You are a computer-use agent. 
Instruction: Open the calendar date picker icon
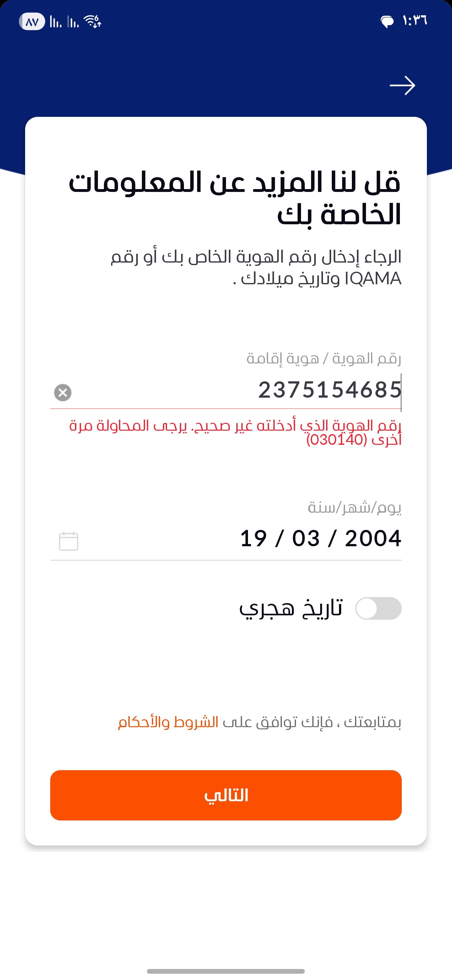click(69, 541)
